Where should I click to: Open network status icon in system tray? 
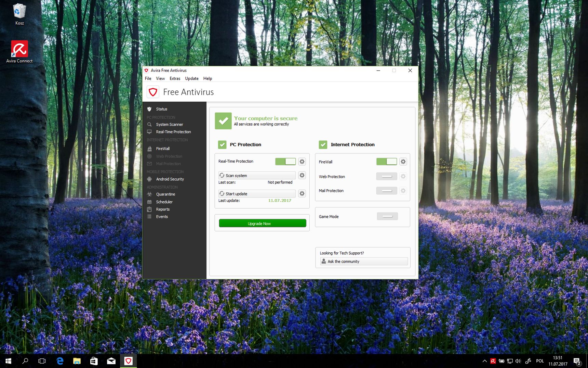coord(510,361)
